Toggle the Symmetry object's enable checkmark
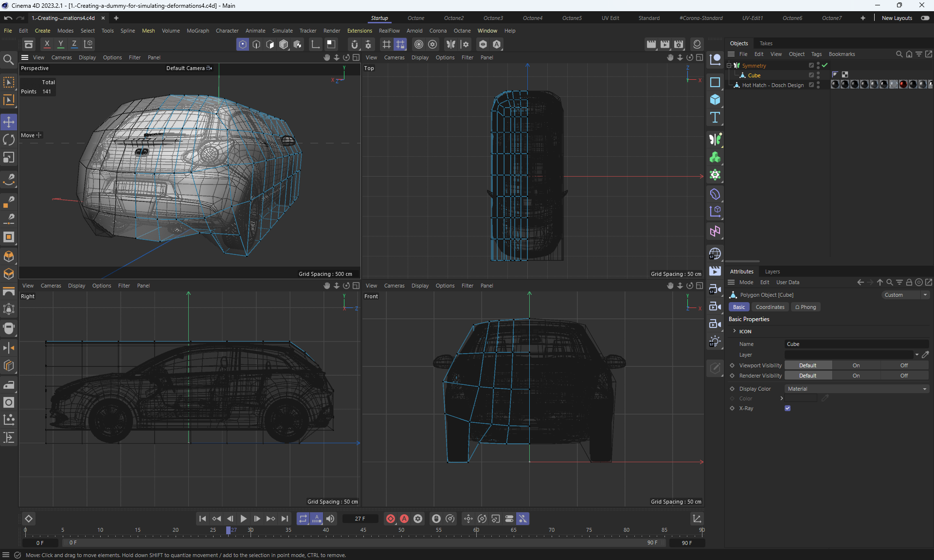The image size is (934, 560). coord(825,65)
